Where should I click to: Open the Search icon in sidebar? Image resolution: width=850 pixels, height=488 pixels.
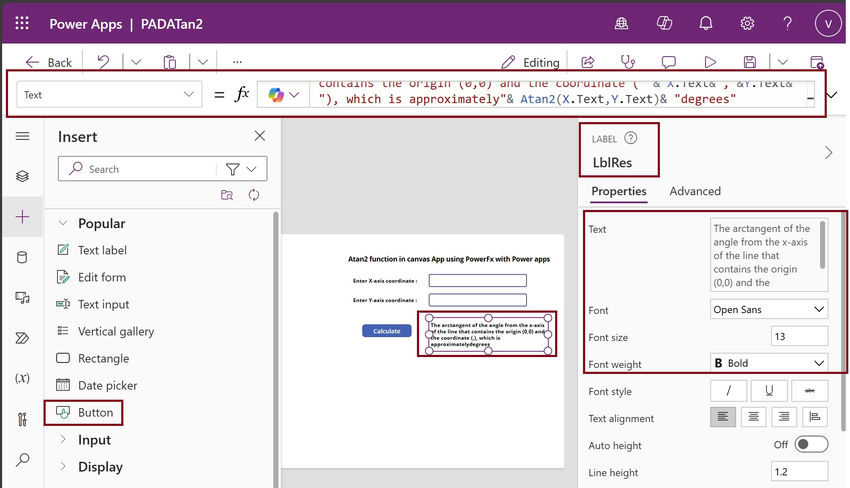pos(22,460)
